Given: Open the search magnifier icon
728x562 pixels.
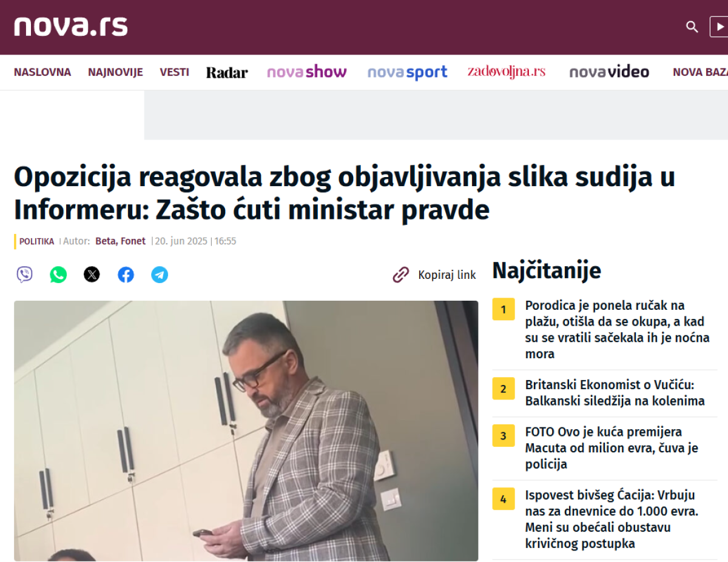Looking at the screenshot, I should click(692, 27).
